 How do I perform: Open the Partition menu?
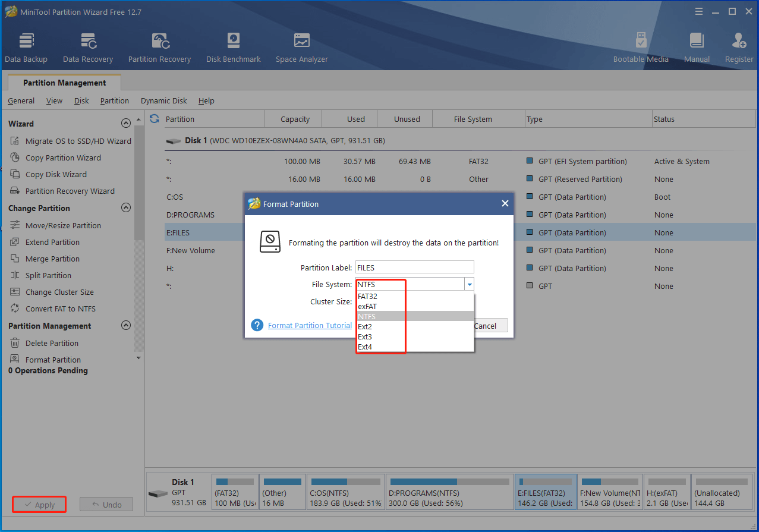tap(115, 100)
